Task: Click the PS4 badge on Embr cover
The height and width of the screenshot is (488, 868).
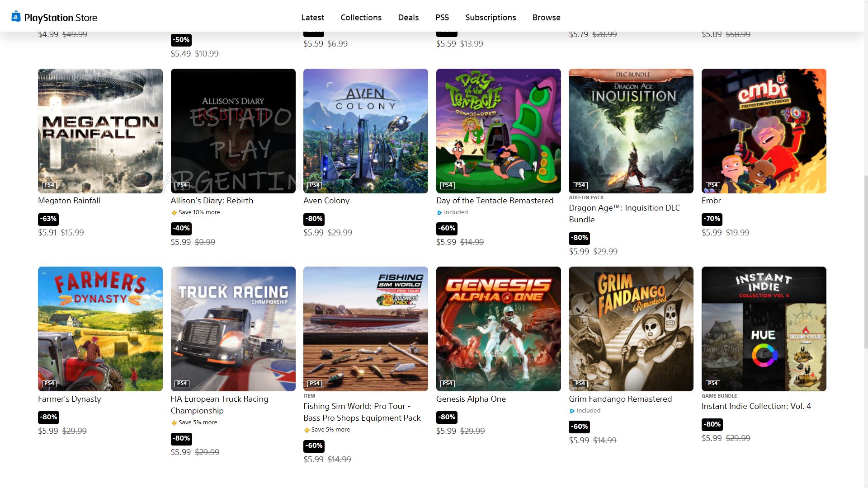Action: point(712,185)
